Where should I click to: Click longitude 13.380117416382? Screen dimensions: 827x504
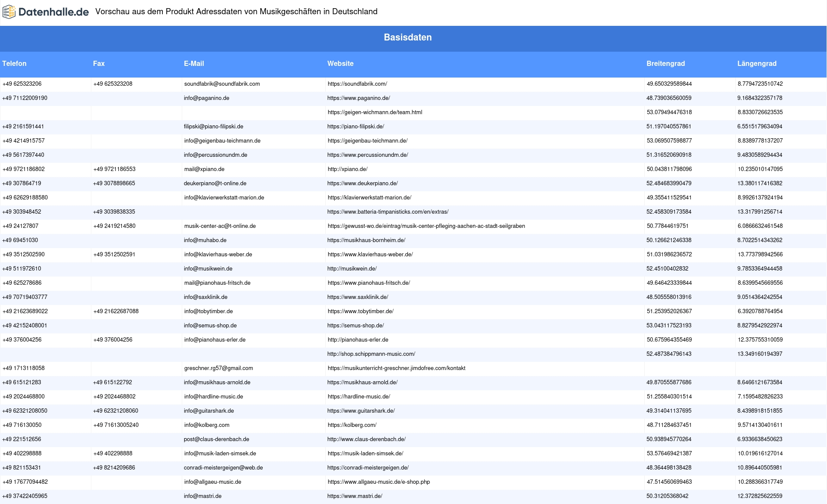click(760, 184)
